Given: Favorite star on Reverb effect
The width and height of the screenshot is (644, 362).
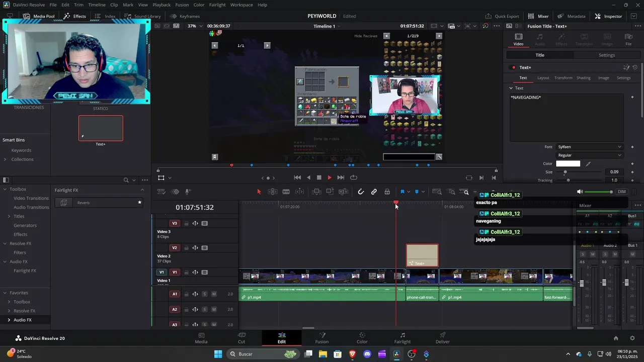Looking at the screenshot, I should point(140,203).
